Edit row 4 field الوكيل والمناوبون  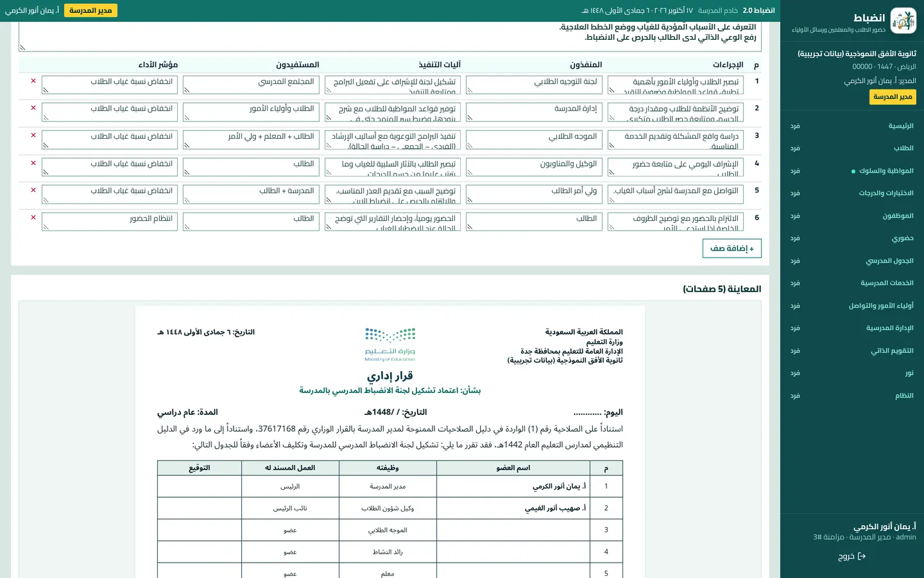(534, 168)
